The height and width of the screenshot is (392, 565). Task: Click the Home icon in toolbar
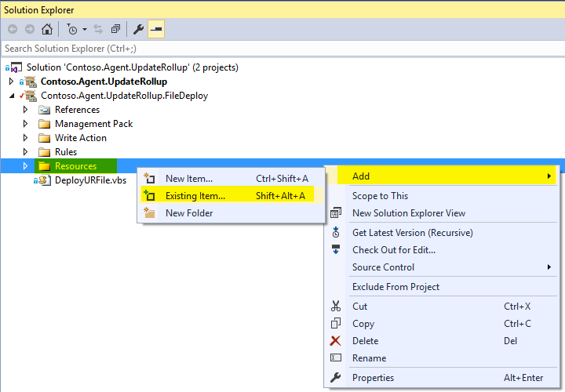click(x=47, y=29)
